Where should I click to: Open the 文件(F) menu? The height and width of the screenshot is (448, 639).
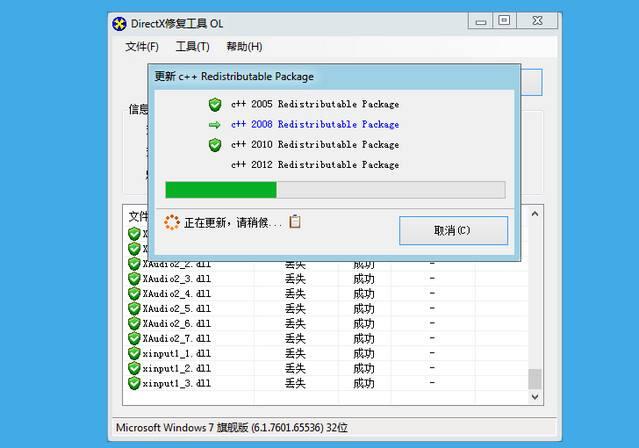(x=142, y=46)
